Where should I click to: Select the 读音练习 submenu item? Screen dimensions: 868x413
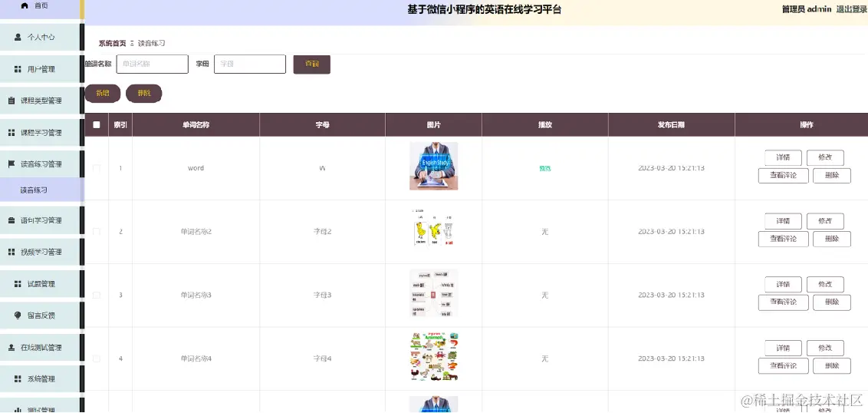40,190
